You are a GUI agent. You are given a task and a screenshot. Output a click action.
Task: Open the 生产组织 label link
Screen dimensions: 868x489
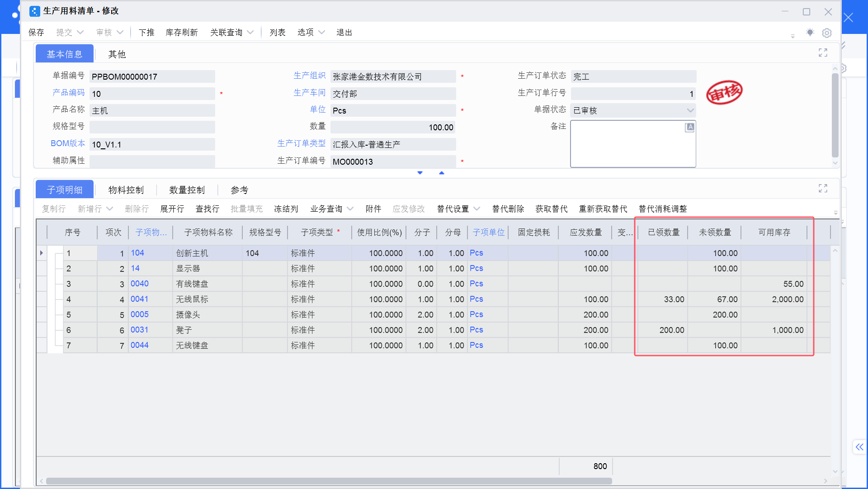pos(310,76)
